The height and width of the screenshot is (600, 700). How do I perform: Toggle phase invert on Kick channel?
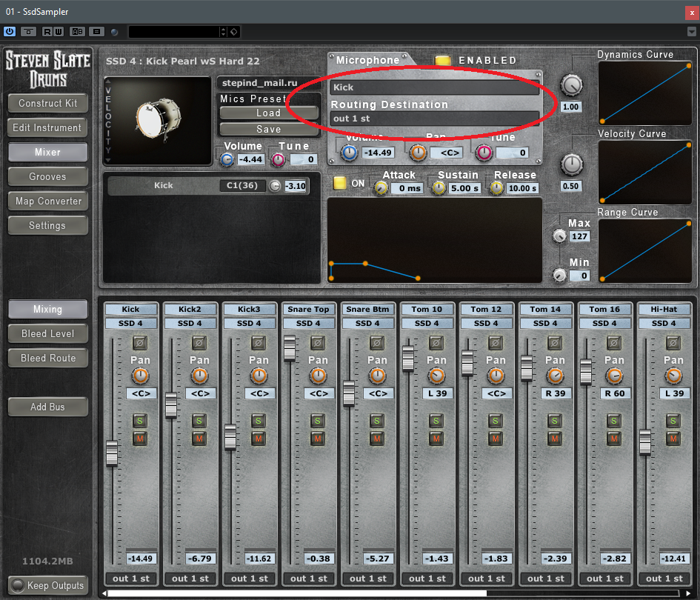tap(140, 343)
